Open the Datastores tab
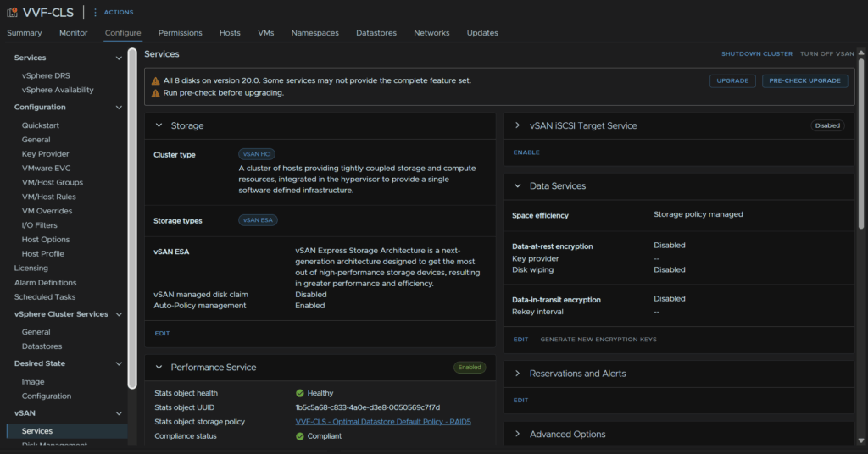Screen dimensions: 868x454 376,33
